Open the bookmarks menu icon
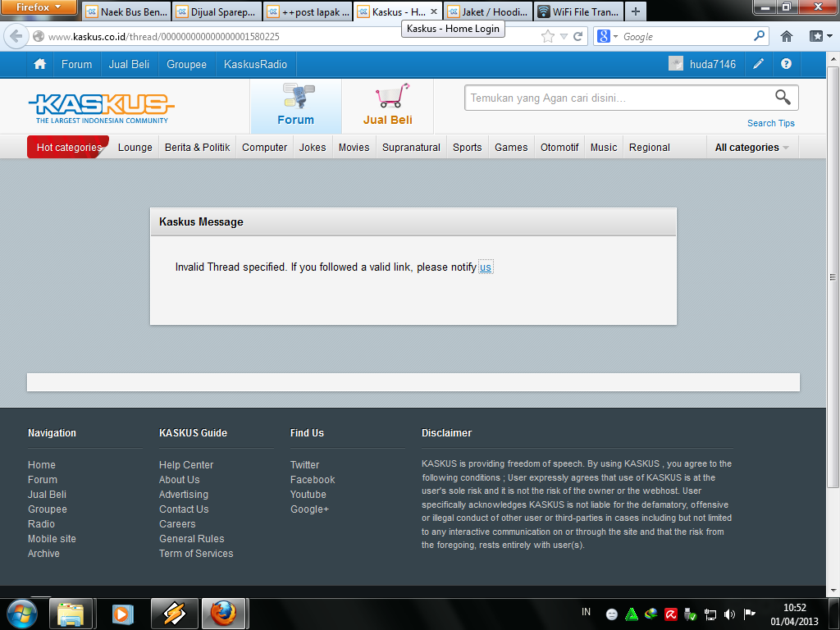The image size is (840, 630). tap(820, 36)
